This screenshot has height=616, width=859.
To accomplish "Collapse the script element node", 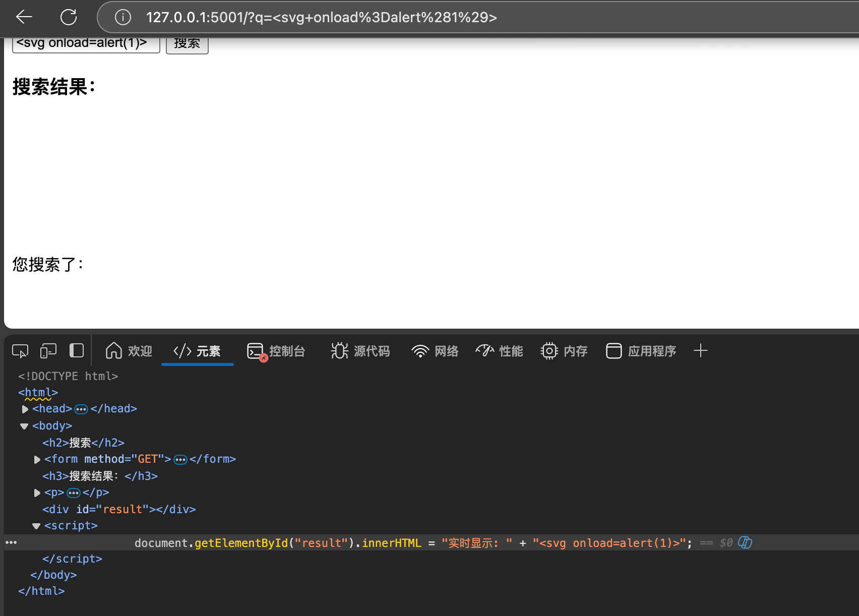I will click(36, 526).
